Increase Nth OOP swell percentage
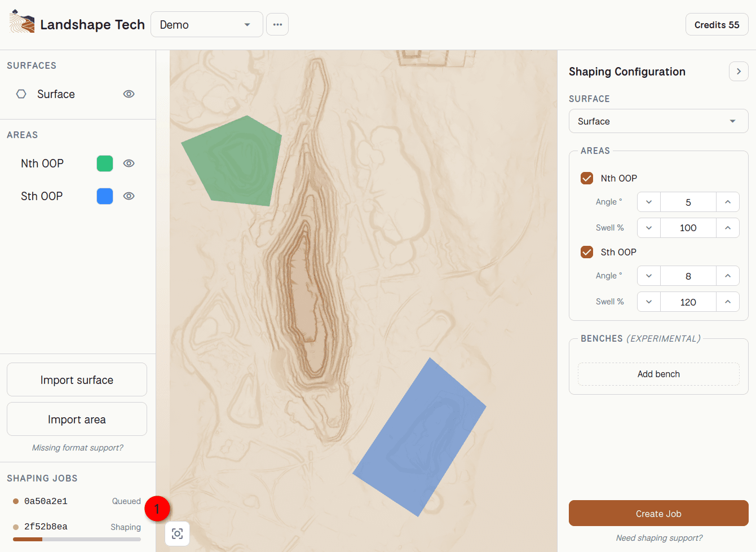This screenshot has height=552, width=756. pos(728,228)
